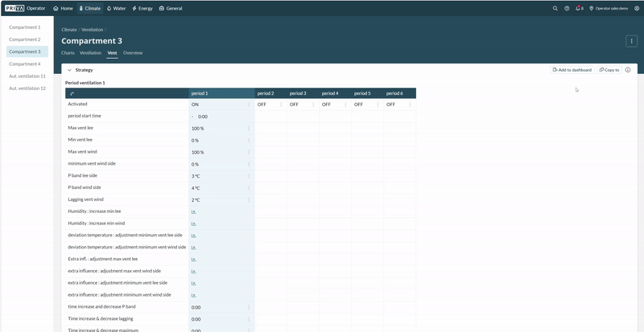Switch to the Charts tab
The image size is (644, 332).
coord(68,53)
